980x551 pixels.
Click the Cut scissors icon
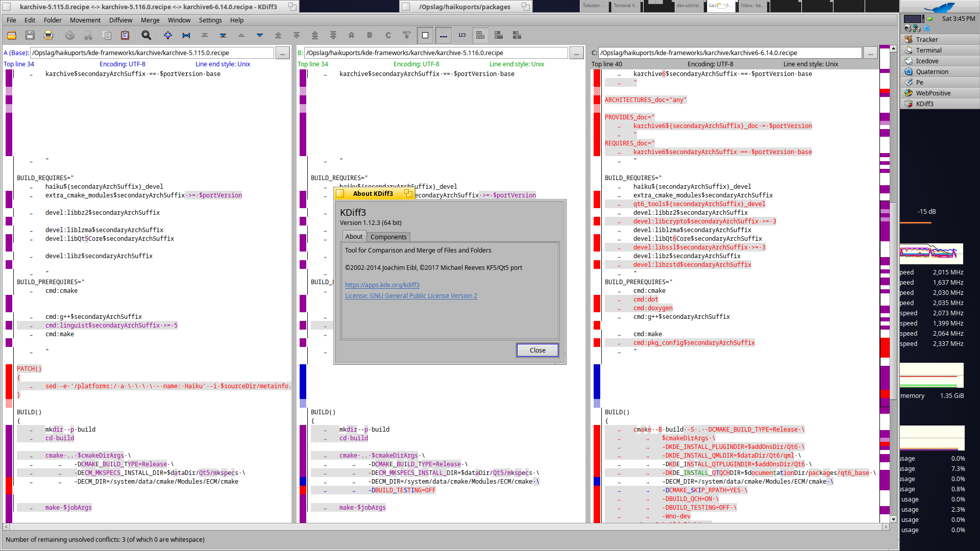coord(88,35)
